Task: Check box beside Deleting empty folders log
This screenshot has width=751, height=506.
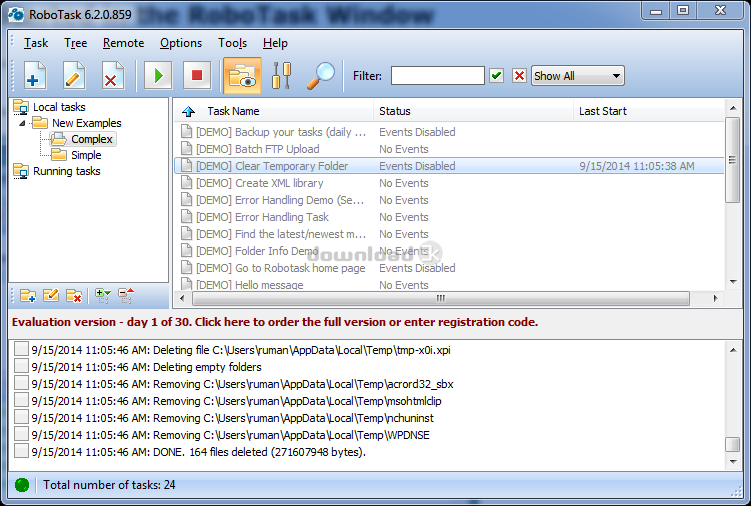Action: click(21, 366)
